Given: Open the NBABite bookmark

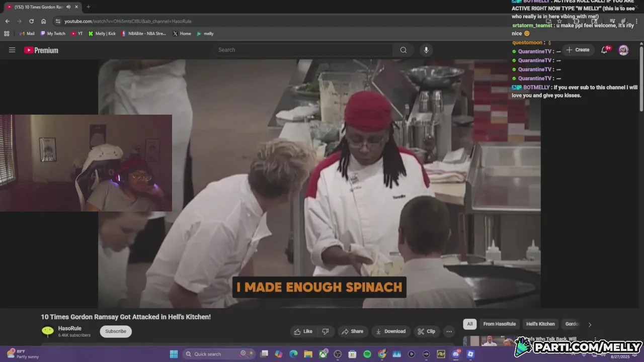Looking at the screenshot, I should pyautogui.click(x=143, y=34).
